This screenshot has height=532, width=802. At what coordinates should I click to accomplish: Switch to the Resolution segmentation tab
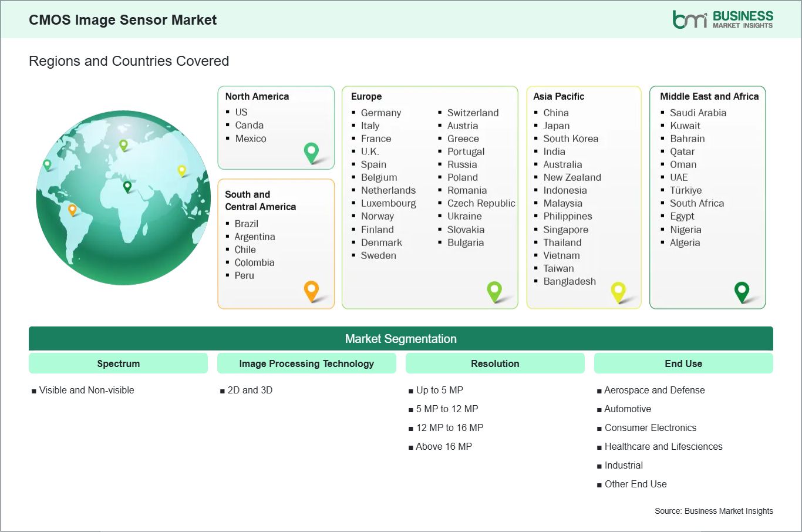pyautogui.click(x=495, y=363)
